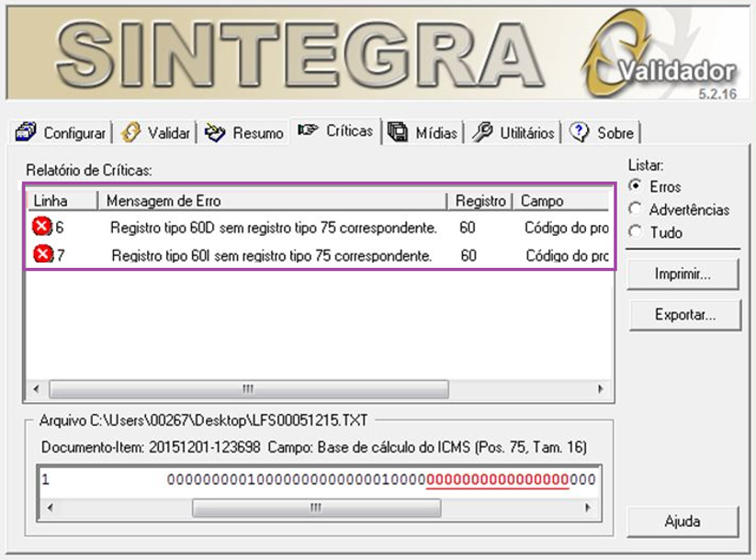Click the file line viewer scrollbar thumb
Viewport: 756px width, 560px height.
click(x=316, y=508)
